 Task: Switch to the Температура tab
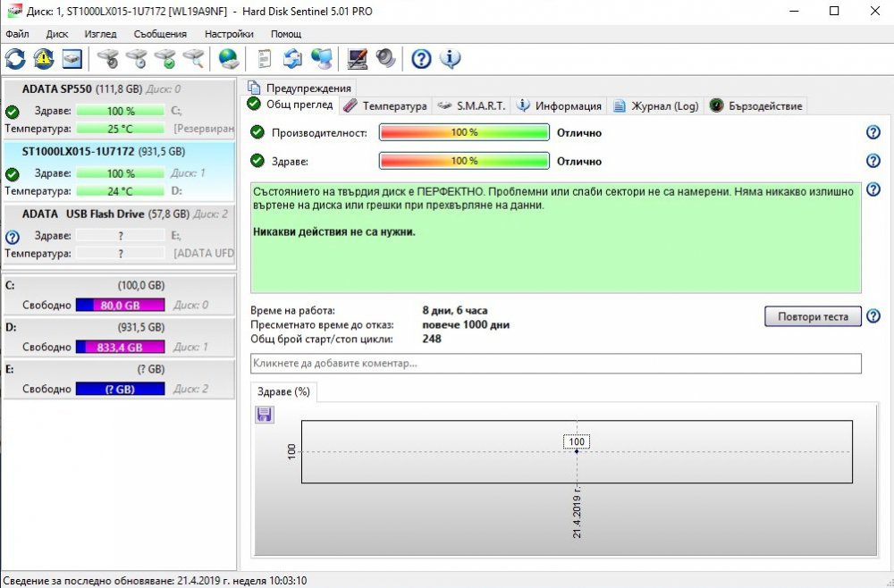(x=385, y=105)
